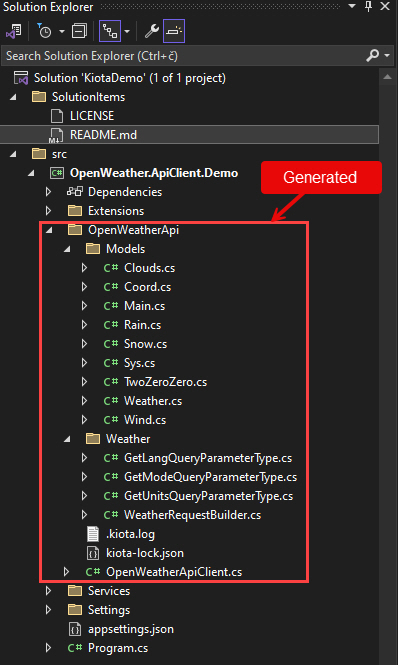
Task: Click the Weather folder icon
Action: point(93,439)
